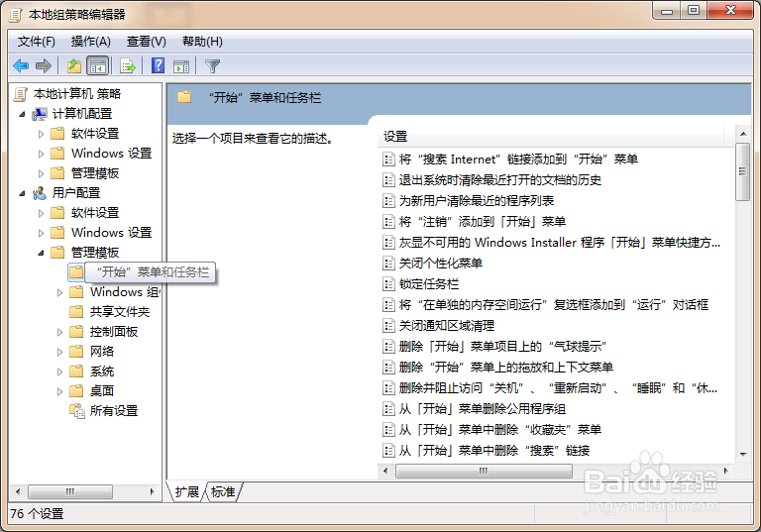Open the 帮助(H) menu
The height and width of the screenshot is (532, 761).
tap(202, 42)
